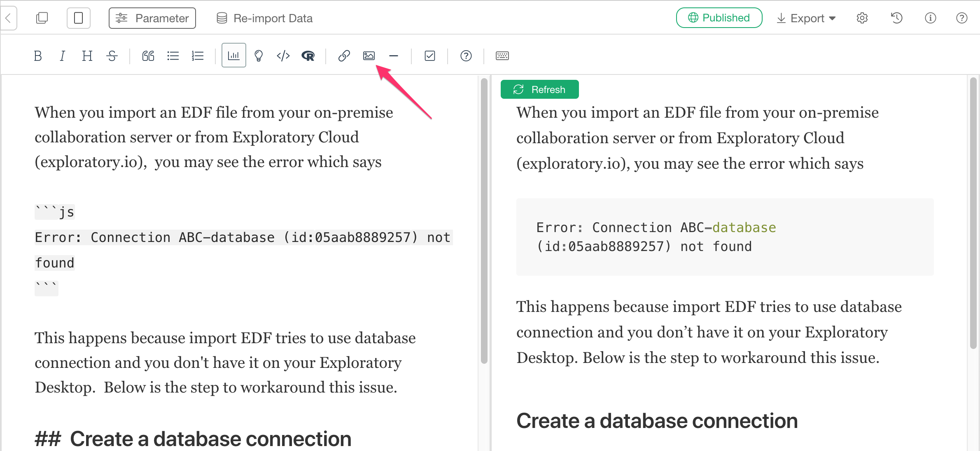
Task: Click the error code block in the preview
Action: point(725,237)
